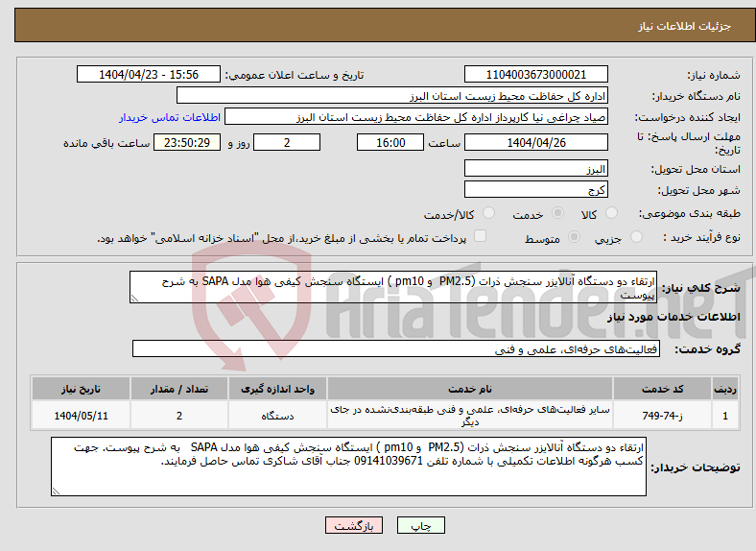Click the چاپ print button

(x=421, y=525)
